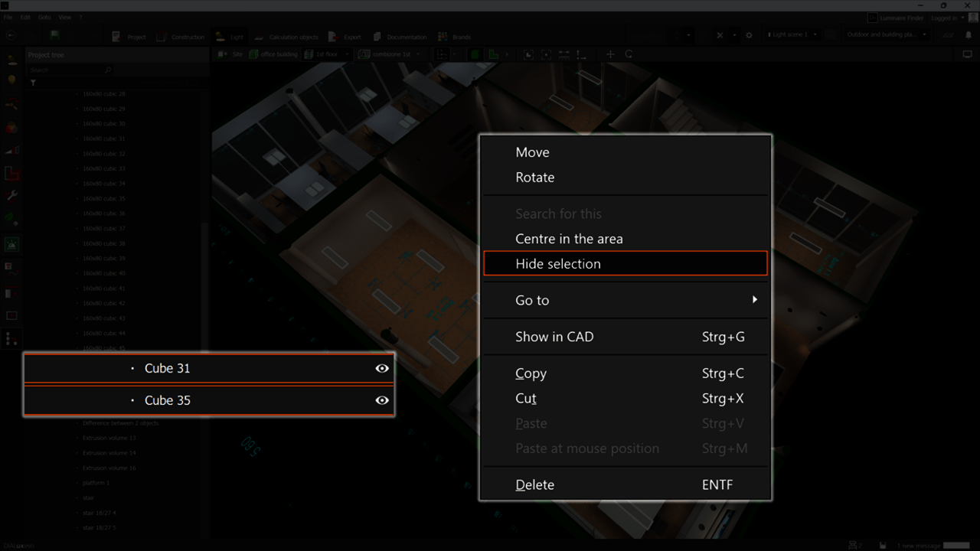The height and width of the screenshot is (551, 980).
Task: Click the move cross-arrows icon in toolbar
Action: [610, 54]
